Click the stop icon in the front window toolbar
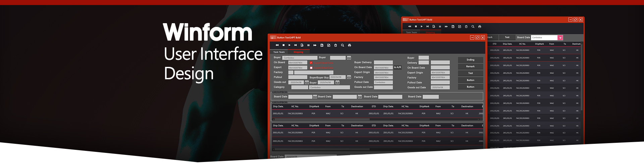Viewport: 644px width, 168px height. 283,45
